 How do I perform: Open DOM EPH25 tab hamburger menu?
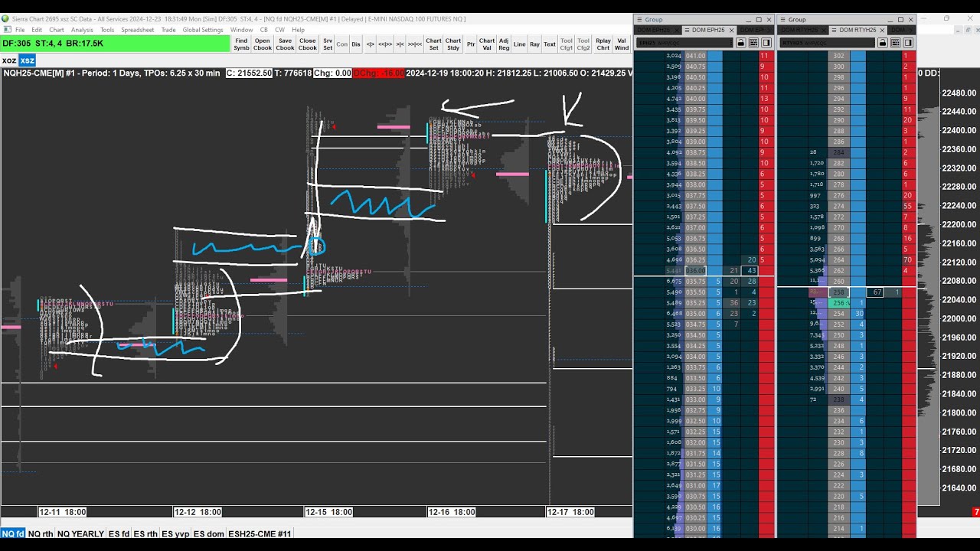[x=687, y=30]
